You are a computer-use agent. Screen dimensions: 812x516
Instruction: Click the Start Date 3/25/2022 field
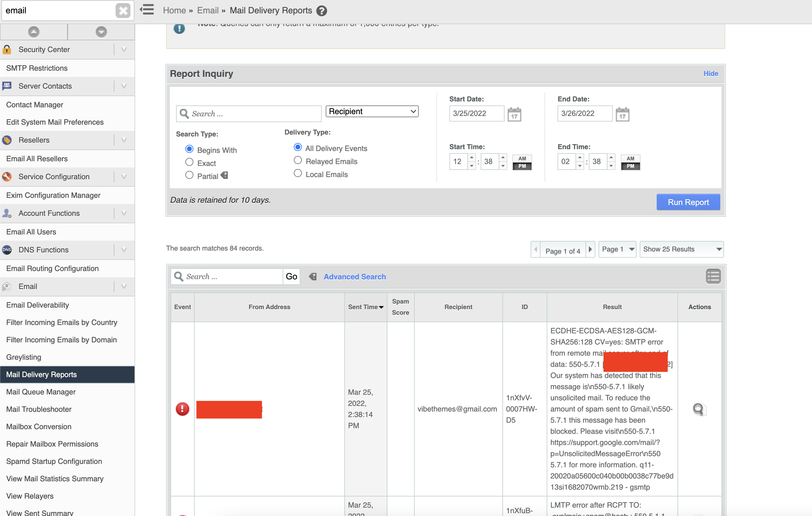pyautogui.click(x=476, y=113)
